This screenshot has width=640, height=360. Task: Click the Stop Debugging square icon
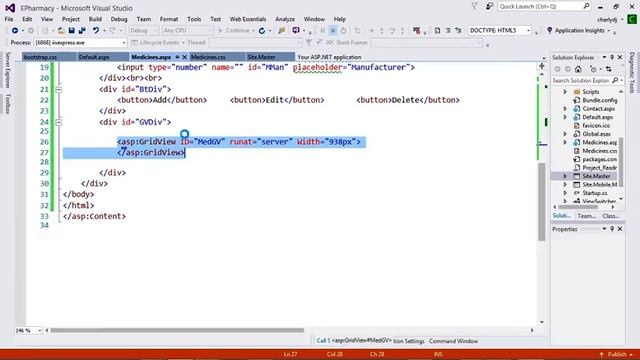[333, 31]
